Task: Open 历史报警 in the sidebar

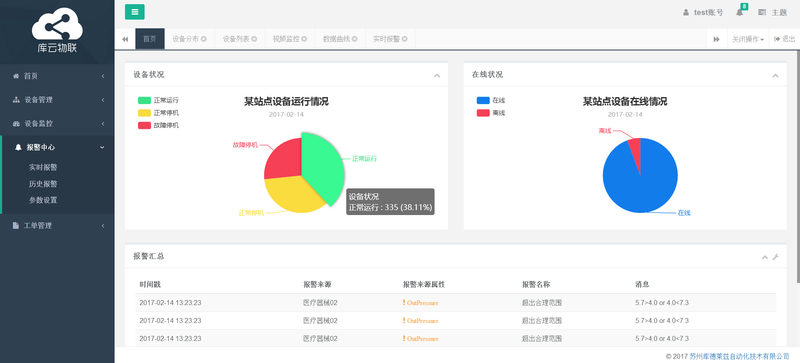Action: pos(43,184)
